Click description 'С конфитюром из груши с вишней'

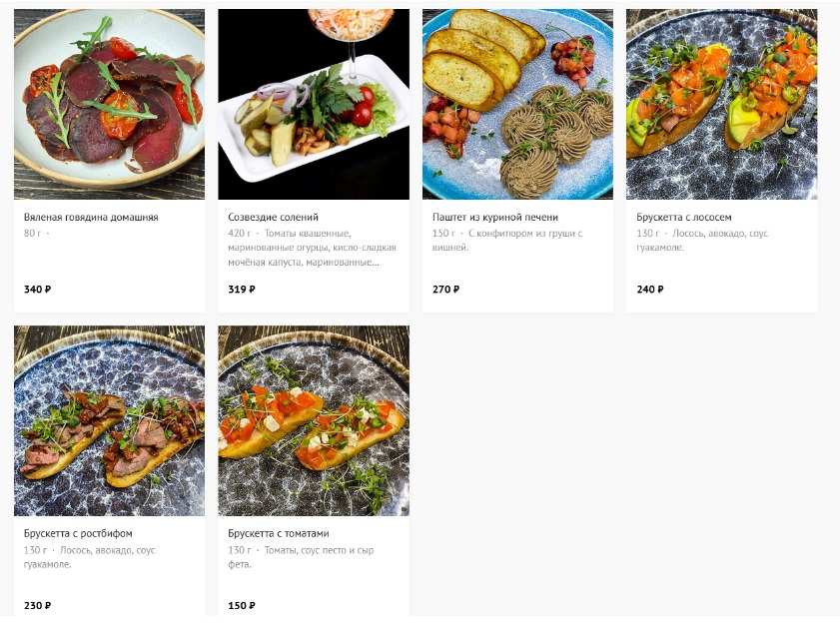point(507,241)
